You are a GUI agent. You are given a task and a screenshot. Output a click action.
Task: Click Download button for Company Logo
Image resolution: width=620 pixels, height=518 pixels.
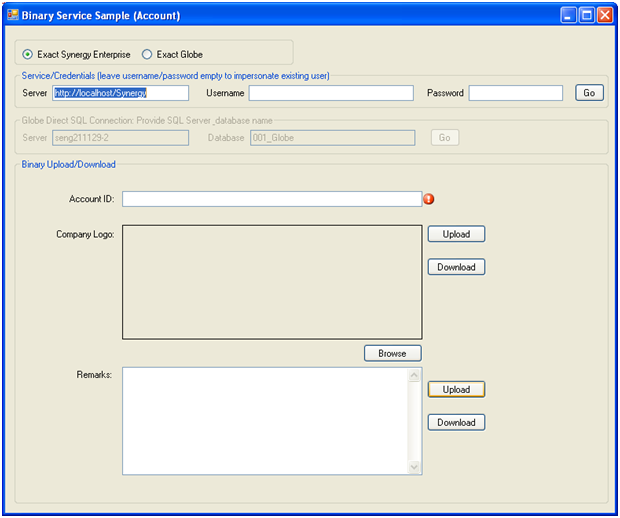[x=456, y=267]
